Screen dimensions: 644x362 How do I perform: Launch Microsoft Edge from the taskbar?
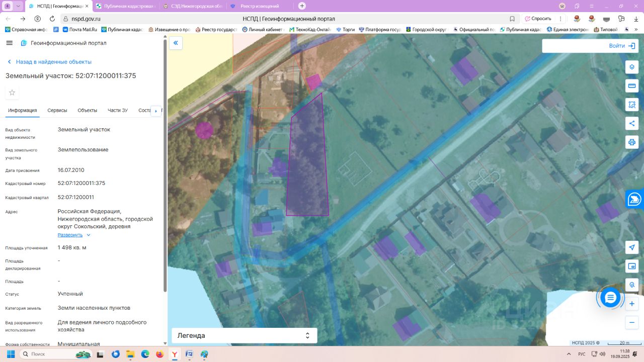point(145,354)
